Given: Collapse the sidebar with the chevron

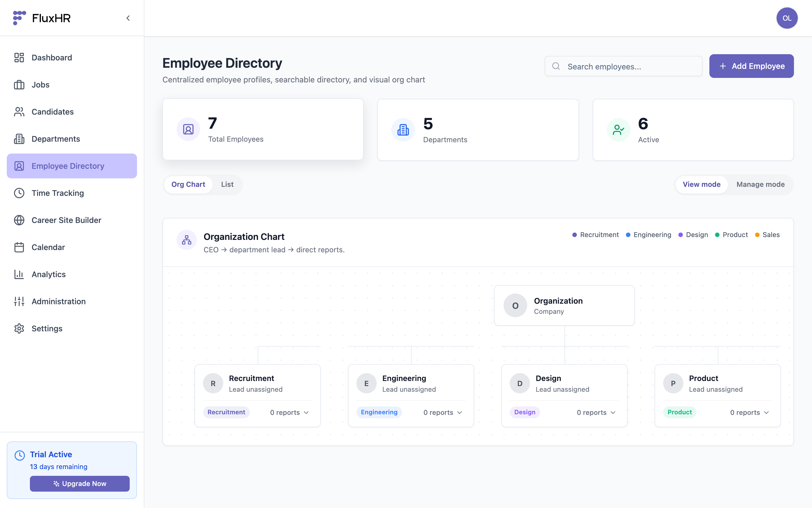Looking at the screenshot, I should [x=128, y=18].
